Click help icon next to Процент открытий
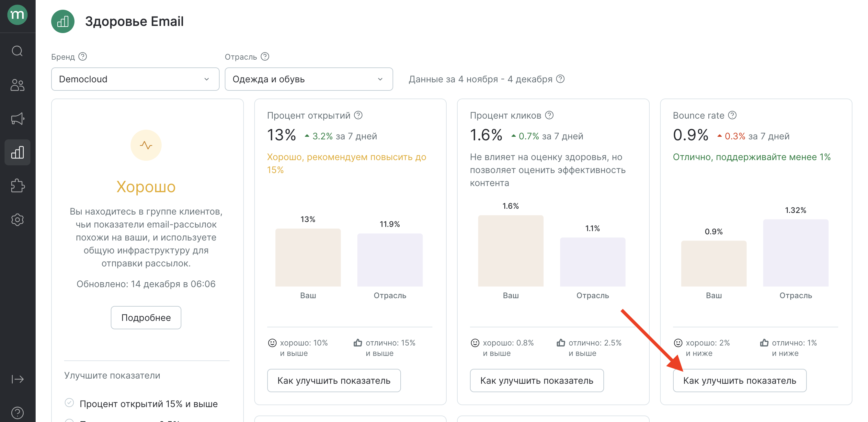Screen dimensions: 868x422 point(359,115)
